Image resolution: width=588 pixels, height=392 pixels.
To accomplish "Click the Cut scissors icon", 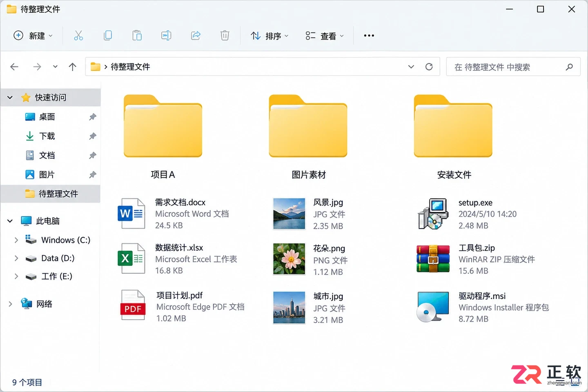I will click(78, 36).
